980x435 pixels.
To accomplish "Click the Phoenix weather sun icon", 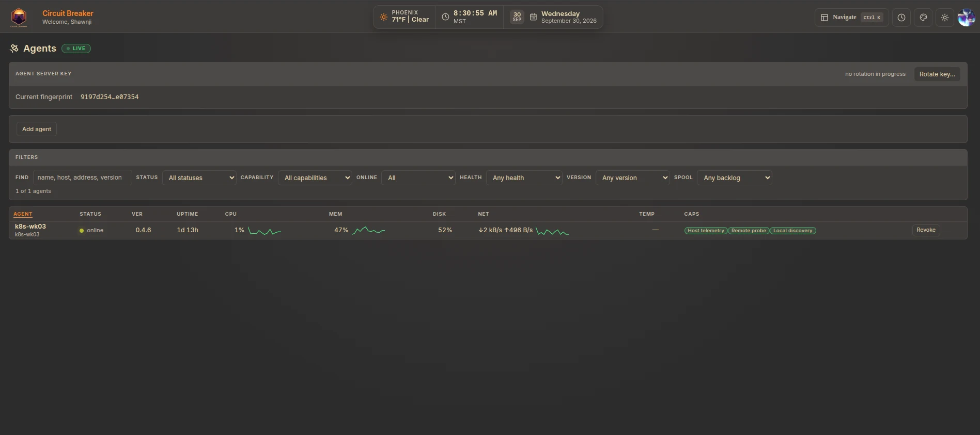I will (383, 17).
